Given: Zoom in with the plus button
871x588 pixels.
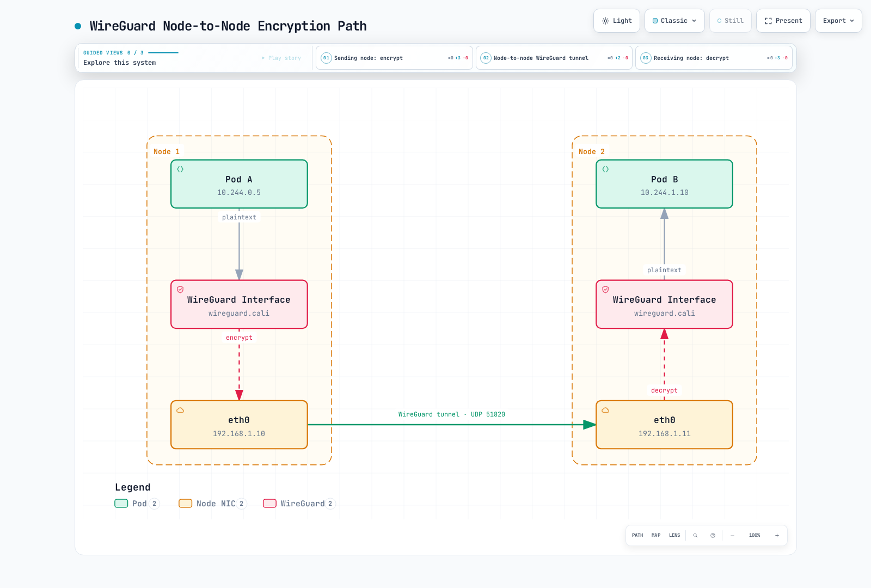Looking at the screenshot, I should [x=777, y=535].
